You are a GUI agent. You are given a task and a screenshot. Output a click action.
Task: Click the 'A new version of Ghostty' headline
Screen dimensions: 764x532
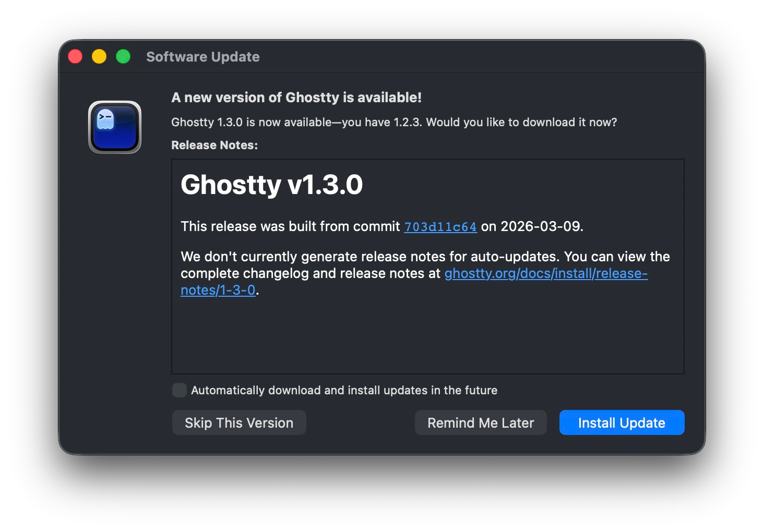296,97
